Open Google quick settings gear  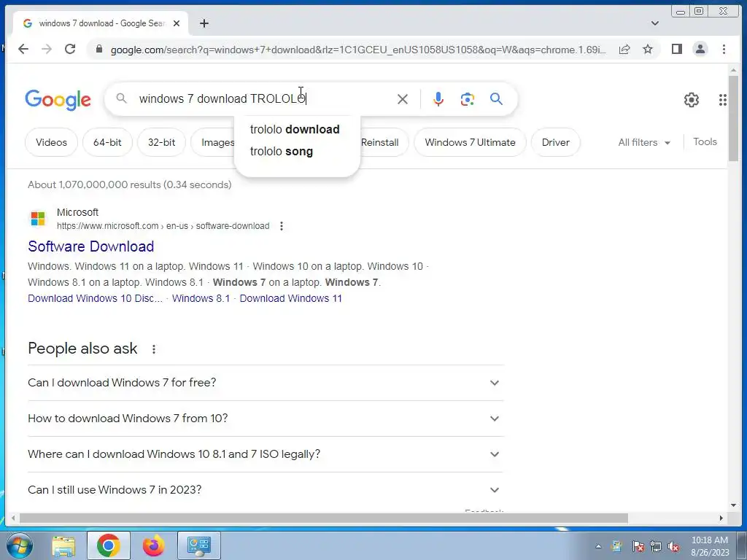coord(692,99)
